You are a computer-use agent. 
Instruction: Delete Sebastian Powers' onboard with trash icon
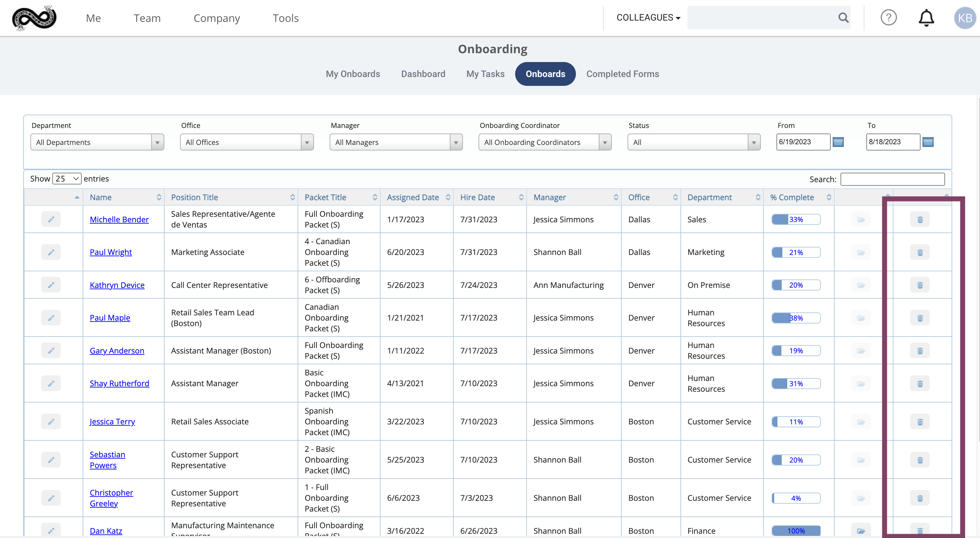pos(920,460)
